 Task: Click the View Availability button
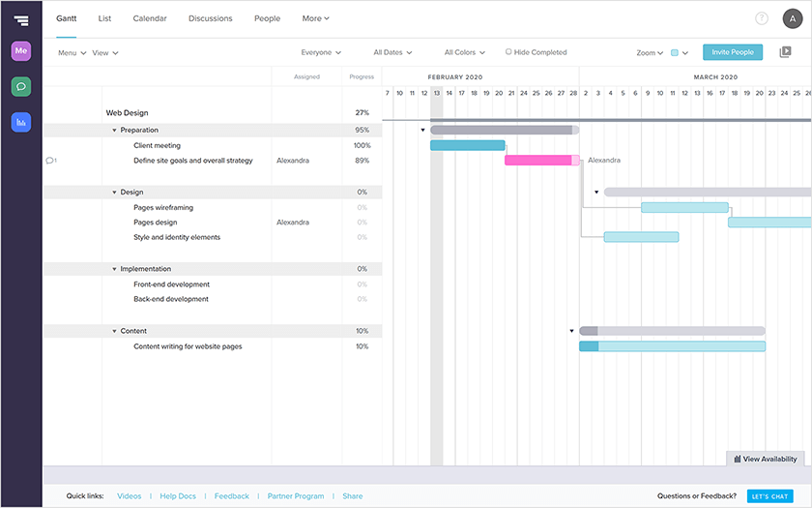click(765, 460)
